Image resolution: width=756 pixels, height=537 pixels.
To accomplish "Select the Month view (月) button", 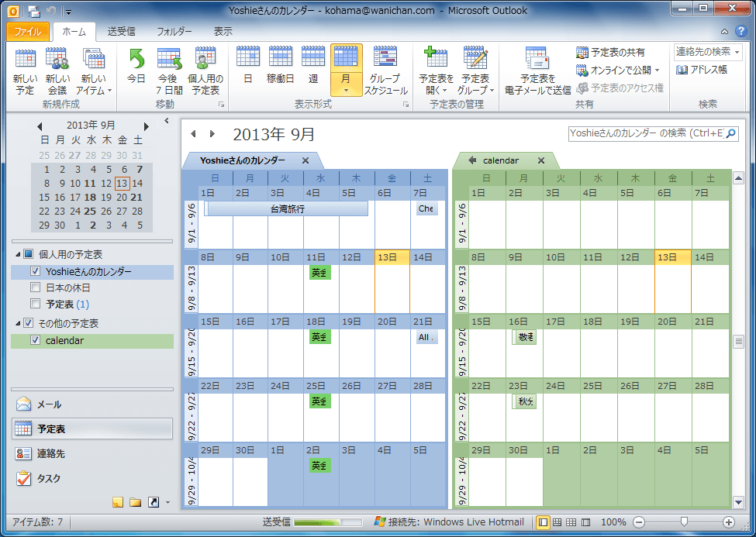I will (x=346, y=71).
